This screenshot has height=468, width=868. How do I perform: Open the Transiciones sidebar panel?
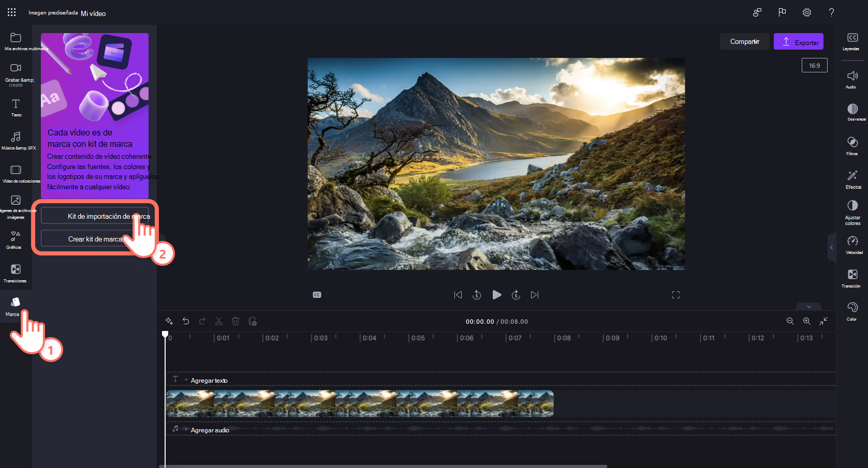coord(16,273)
